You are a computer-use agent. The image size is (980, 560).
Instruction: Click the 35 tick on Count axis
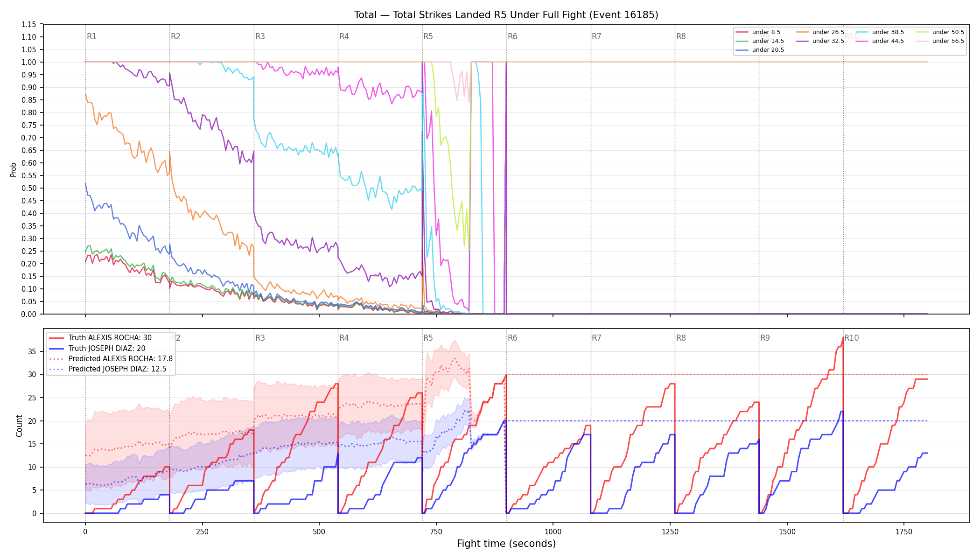pos(33,351)
